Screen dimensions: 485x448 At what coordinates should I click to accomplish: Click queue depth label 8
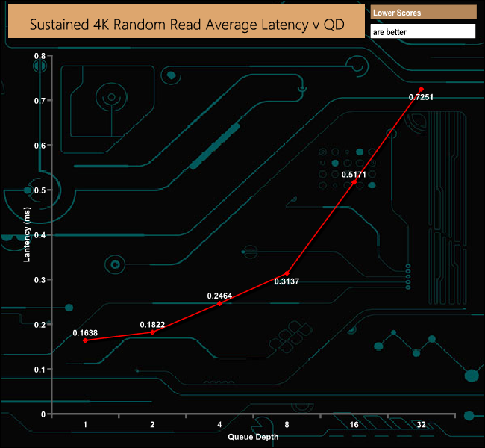point(287,424)
